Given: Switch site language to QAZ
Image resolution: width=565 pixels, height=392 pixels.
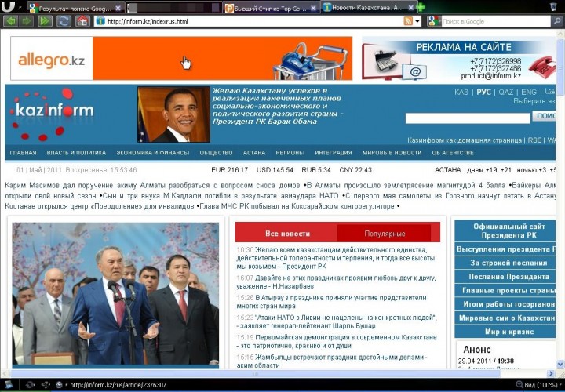Looking at the screenshot, I should click(505, 93).
